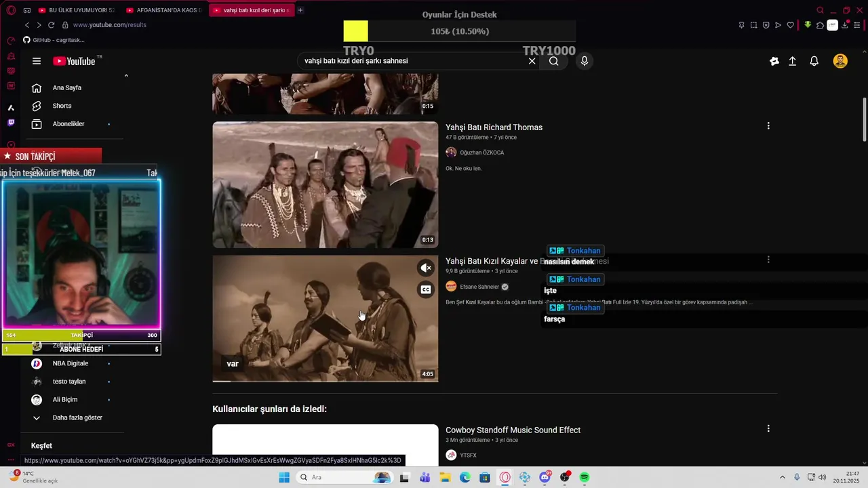Toggle captions on the video preview

(426, 289)
